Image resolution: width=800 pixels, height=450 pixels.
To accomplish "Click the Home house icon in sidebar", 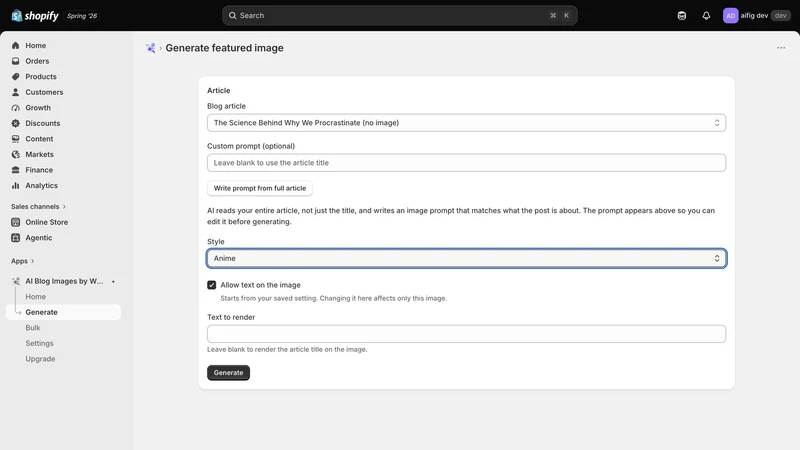I will [15, 45].
